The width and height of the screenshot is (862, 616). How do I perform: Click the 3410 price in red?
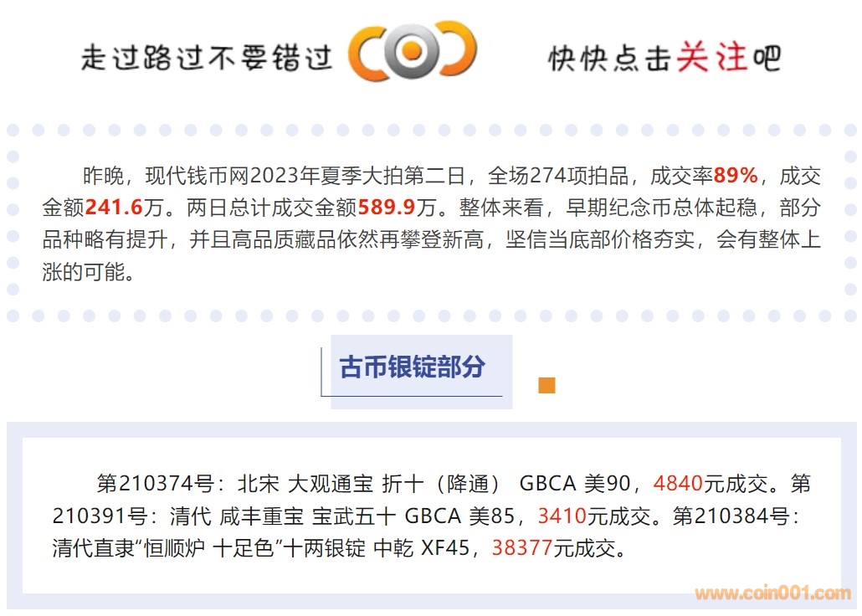[562, 516]
